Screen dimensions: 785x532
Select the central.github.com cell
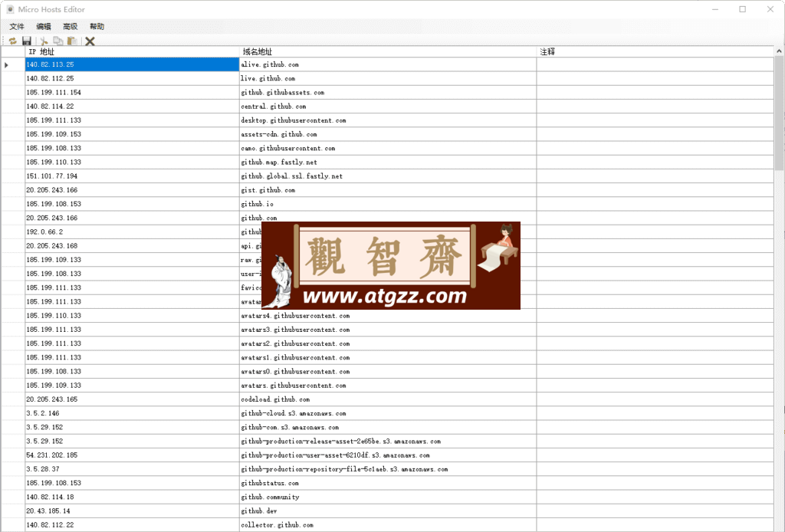click(388, 107)
